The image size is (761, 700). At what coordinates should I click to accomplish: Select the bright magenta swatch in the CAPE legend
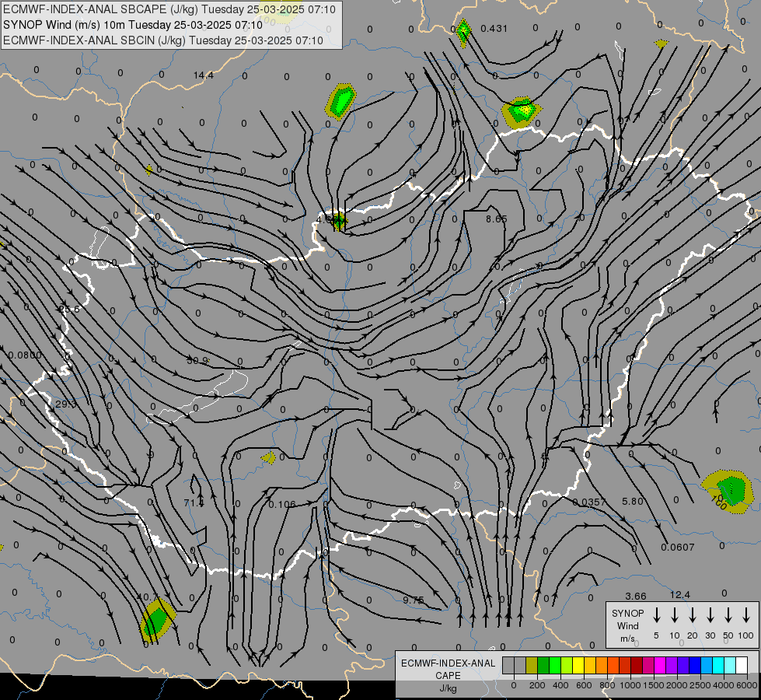point(660,665)
